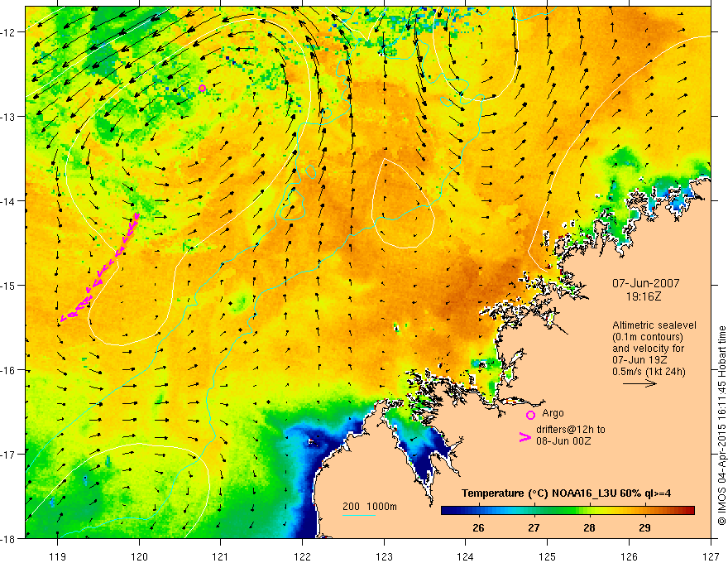This screenshot has width=728, height=563.
Task: Click the longitude axis label 123
Action: (384, 557)
